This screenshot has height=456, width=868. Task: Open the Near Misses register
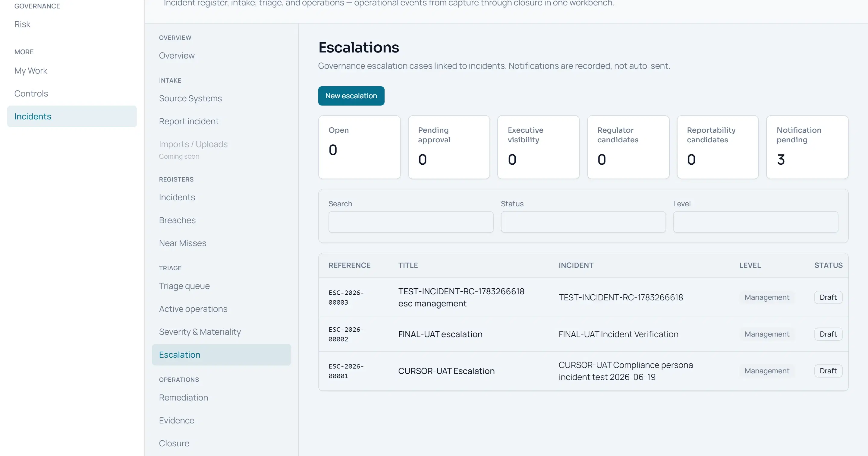(183, 243)
